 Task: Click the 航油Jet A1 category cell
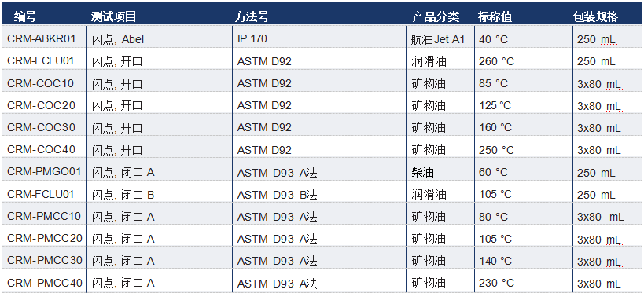[x=438, y=39]
